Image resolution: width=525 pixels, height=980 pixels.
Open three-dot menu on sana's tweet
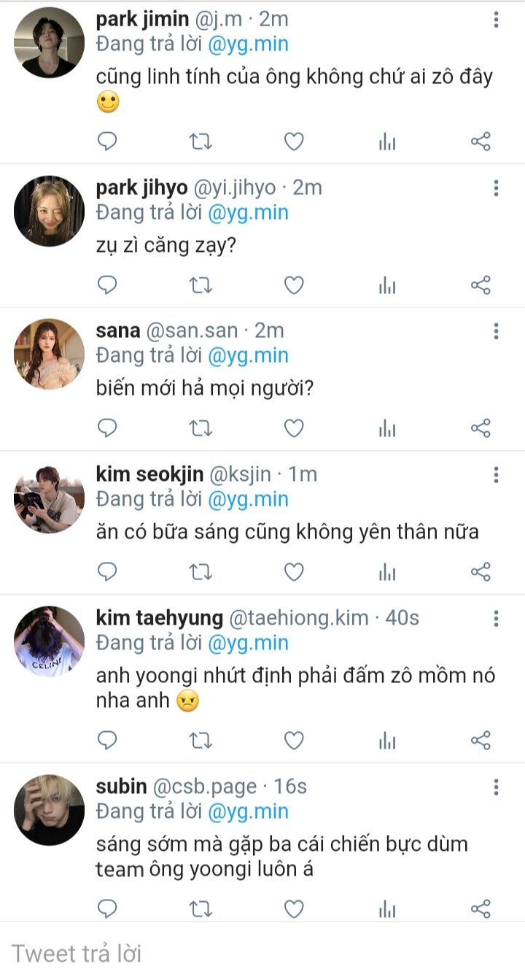(x=496, y=331)
